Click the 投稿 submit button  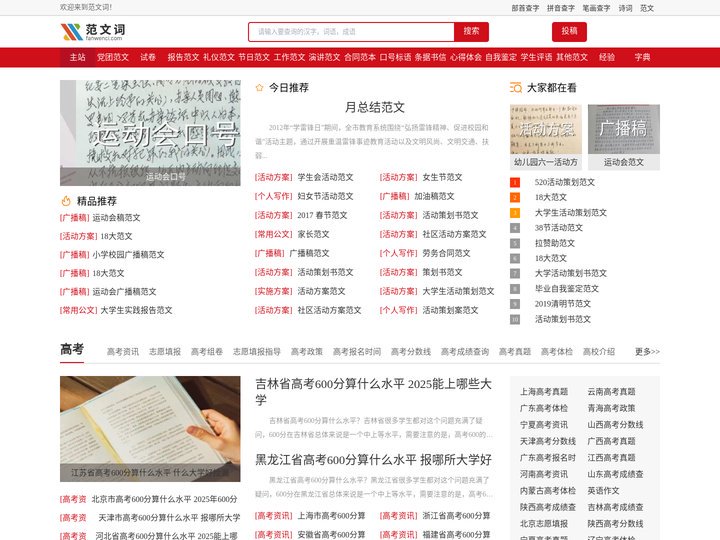coord(569,31)
